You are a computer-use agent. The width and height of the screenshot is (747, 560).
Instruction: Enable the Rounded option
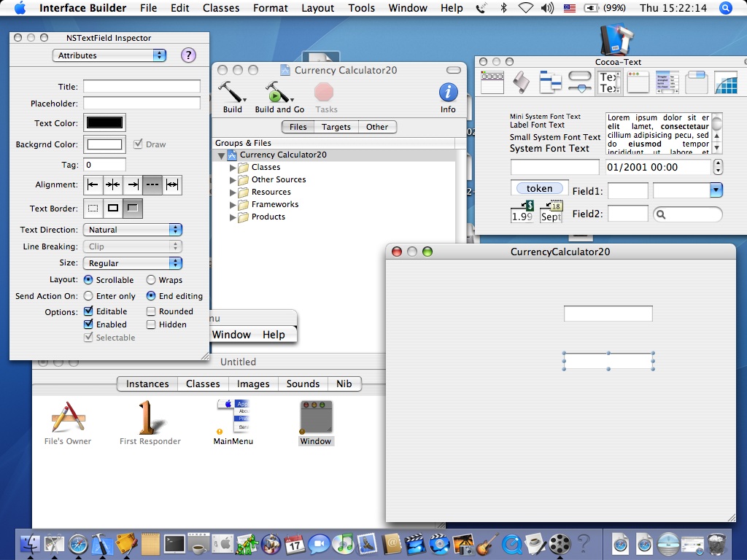pos(151,311)
